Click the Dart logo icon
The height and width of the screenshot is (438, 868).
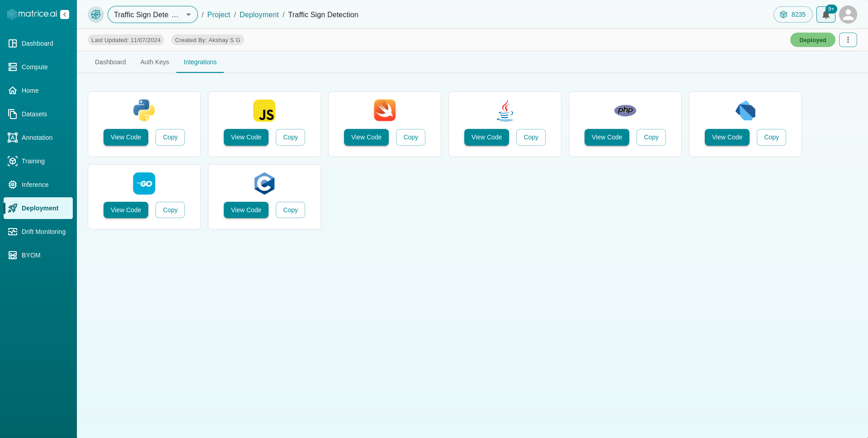745,110
